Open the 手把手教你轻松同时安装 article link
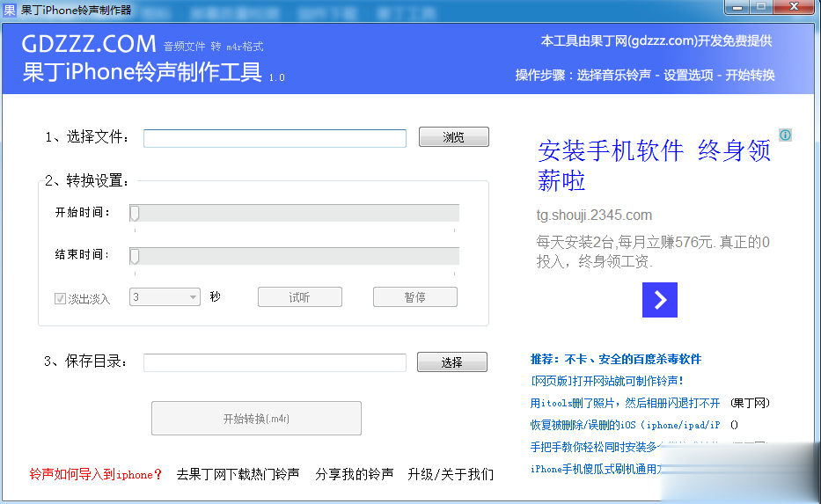Viewport: 821px width, 504px height. 594,447
